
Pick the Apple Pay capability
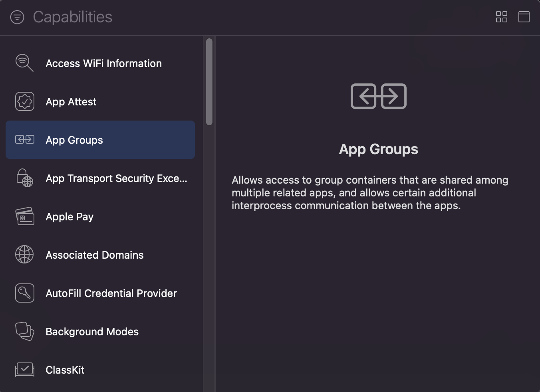pos(100,216)
